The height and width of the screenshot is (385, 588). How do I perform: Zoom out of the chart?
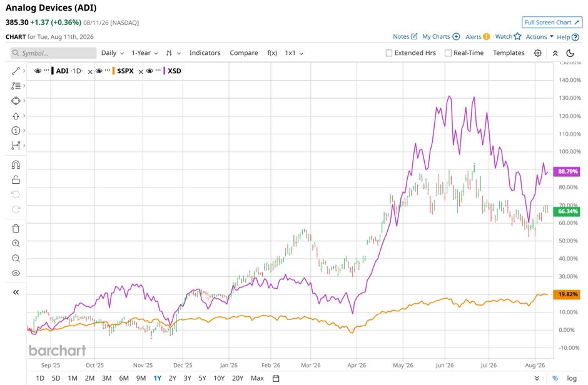click(x=16, y=258)
